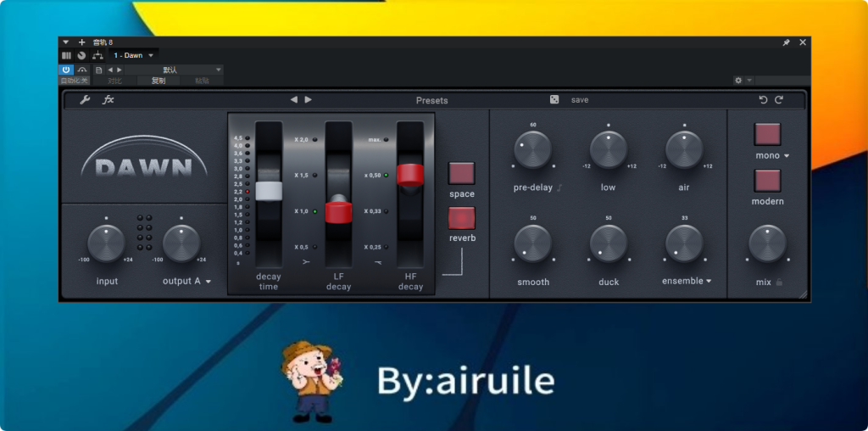Screen dimensions: 868x431
Task: Pin the plugin window with the pushpin
Action: pyautogui.click(x=786, y=42)
